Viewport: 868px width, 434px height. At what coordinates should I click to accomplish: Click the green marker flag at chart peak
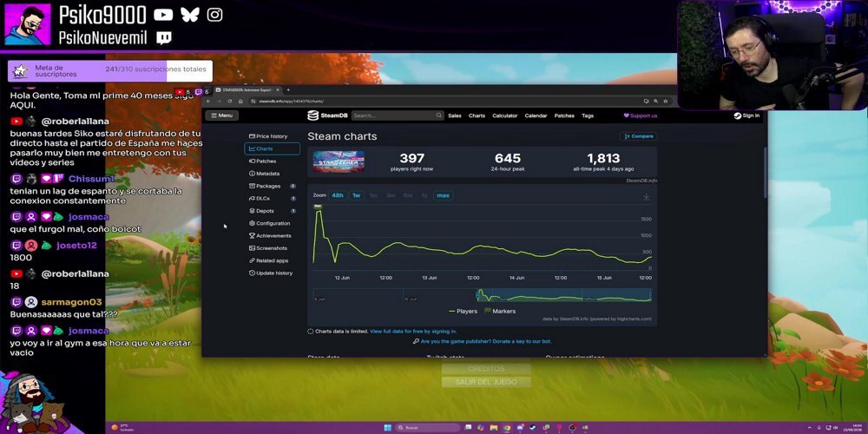318,206
